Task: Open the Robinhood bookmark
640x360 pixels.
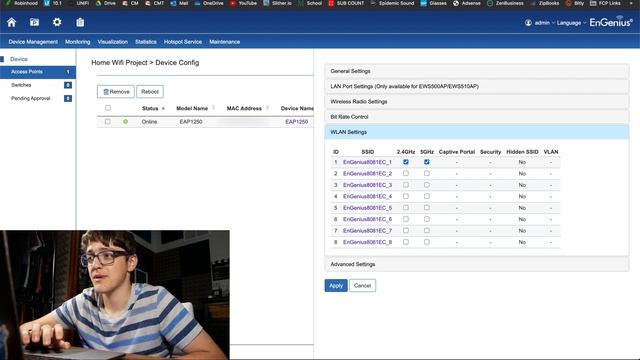Action: pos(21,3)
